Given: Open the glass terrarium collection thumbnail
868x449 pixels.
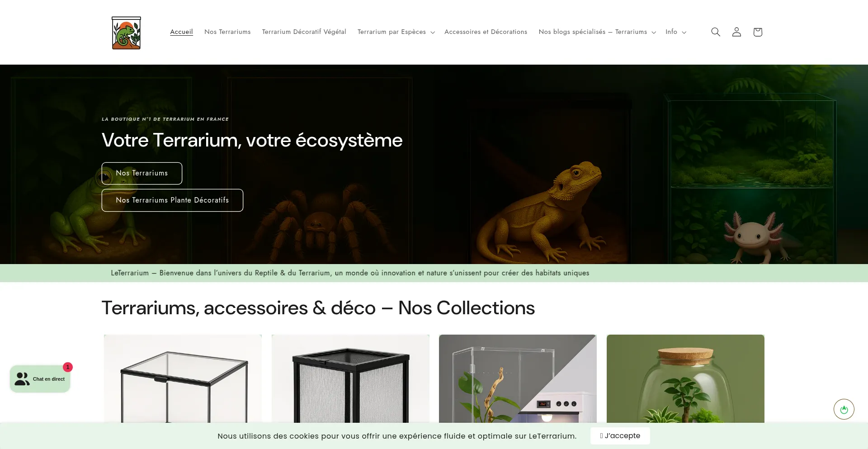Looking at the screenshot, I should point(183,379).
